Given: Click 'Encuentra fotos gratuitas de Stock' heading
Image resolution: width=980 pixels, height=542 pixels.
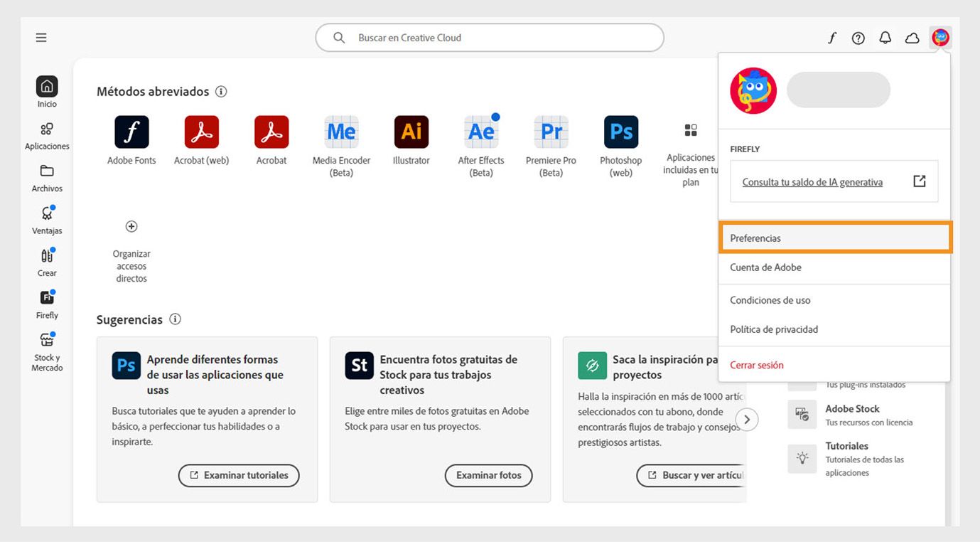Looking at the screenshot, I should pos(448,375).
